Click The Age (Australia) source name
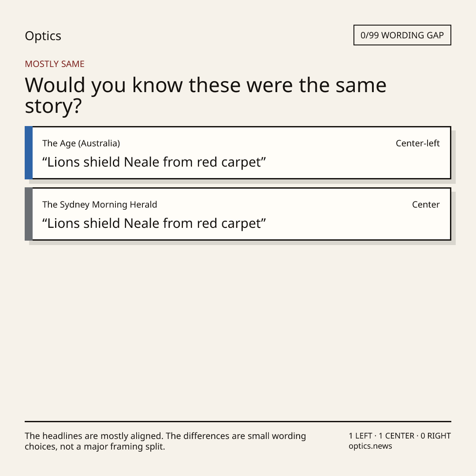 click(x=81, y=143)
